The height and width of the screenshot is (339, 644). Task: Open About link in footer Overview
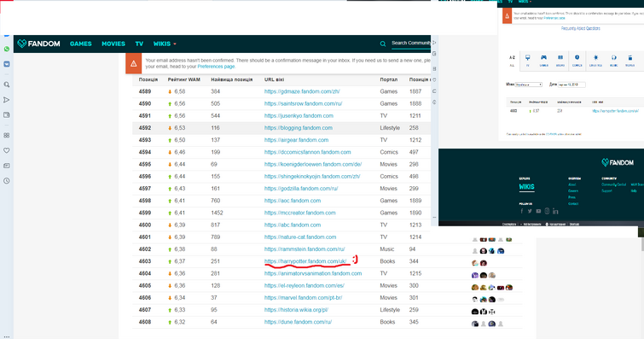(x=571, y=184)
